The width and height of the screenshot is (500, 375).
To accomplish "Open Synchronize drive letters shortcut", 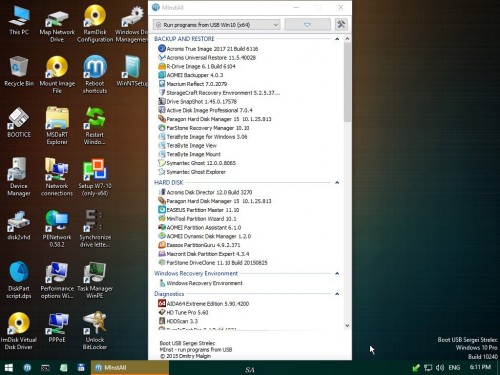I will coord(95,229).
